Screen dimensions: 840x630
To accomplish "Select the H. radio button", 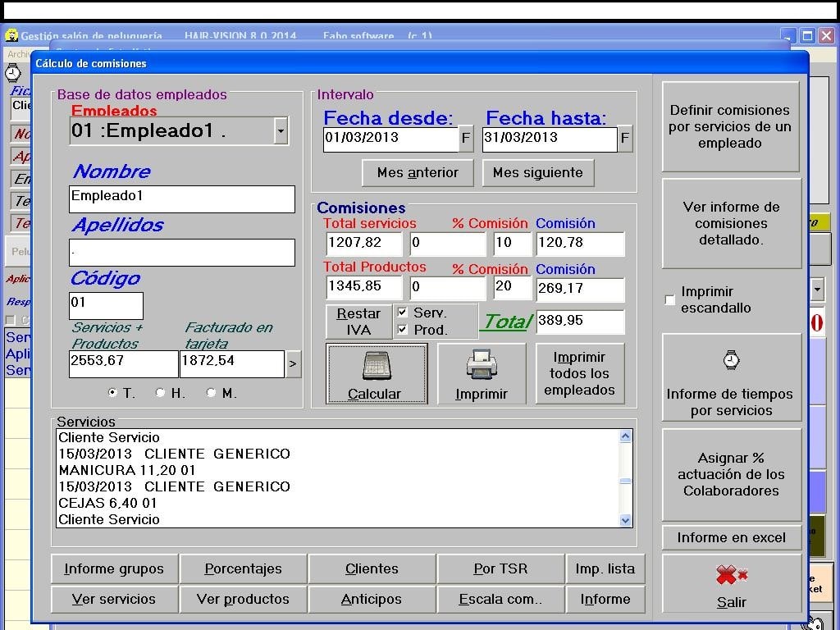I will [x=161, y=393].
